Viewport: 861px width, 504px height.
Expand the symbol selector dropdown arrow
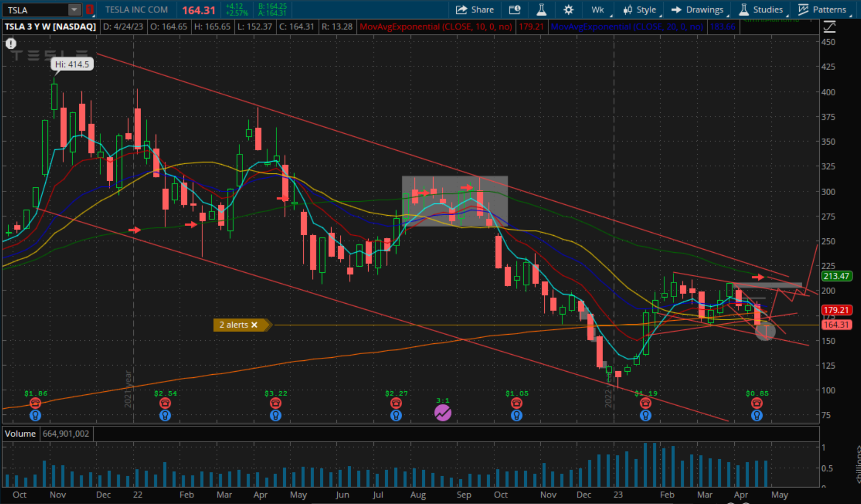coord(75,10)
